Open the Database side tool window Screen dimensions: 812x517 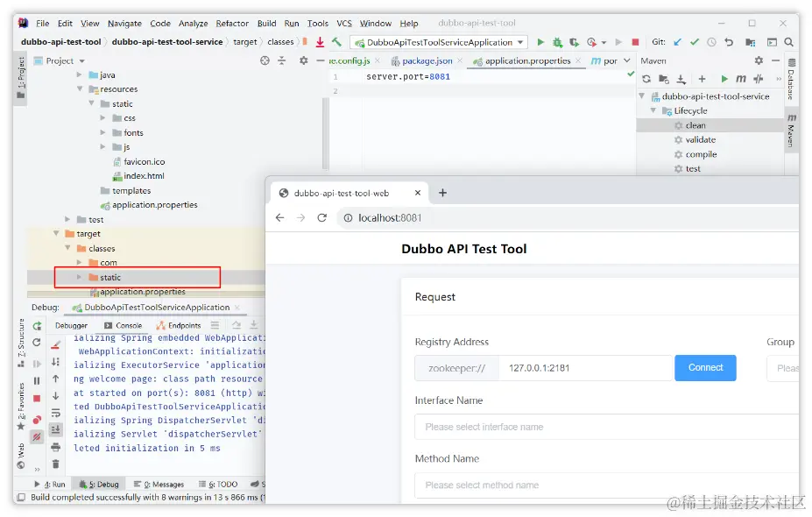pyautogui.click(x=791, y=79)
